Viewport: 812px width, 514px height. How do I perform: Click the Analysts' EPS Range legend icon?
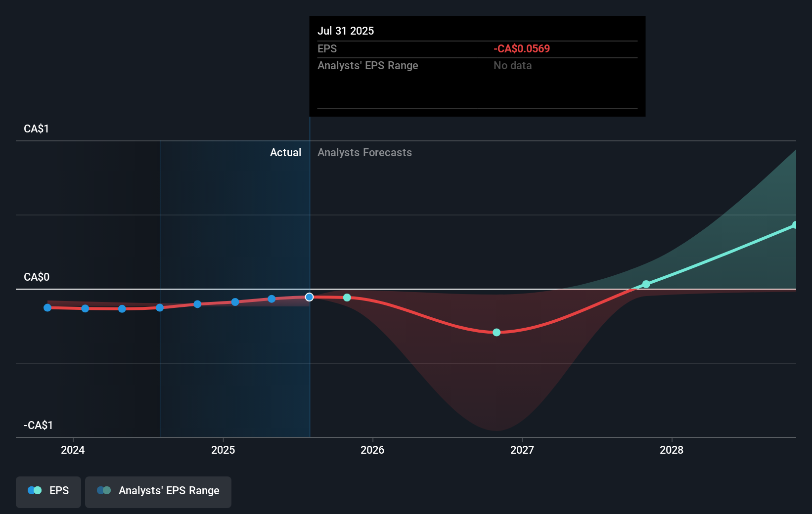click(x=104, y=490)
